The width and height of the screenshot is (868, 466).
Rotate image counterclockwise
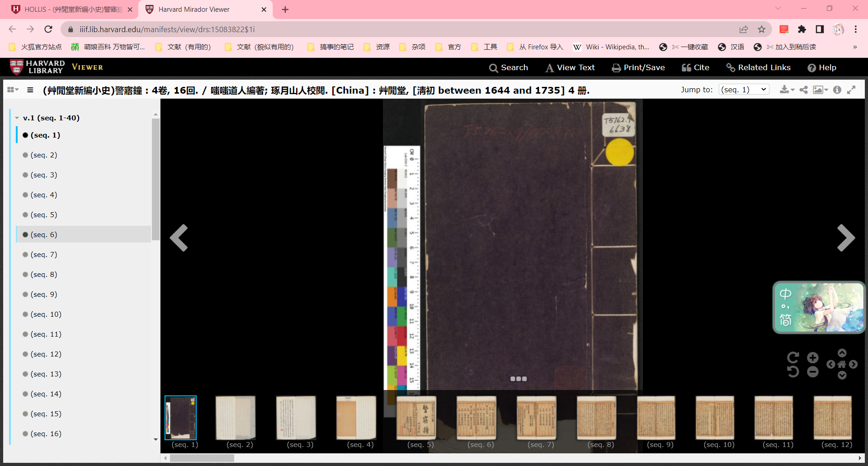point(793,372)
